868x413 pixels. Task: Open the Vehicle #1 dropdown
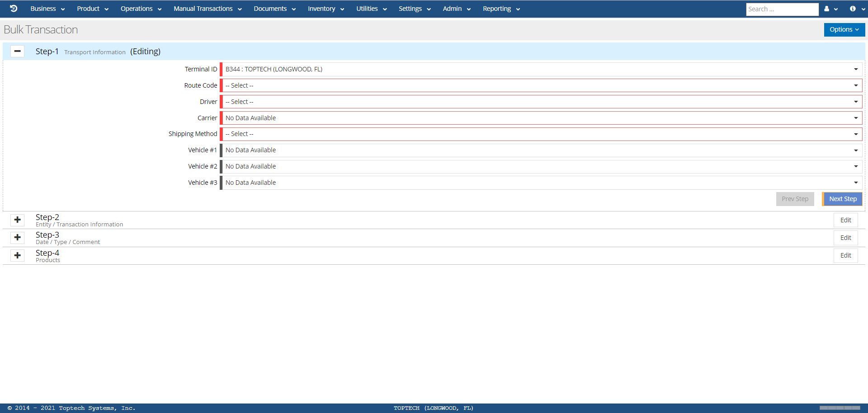pyautogui.click(x=542, y=150)
